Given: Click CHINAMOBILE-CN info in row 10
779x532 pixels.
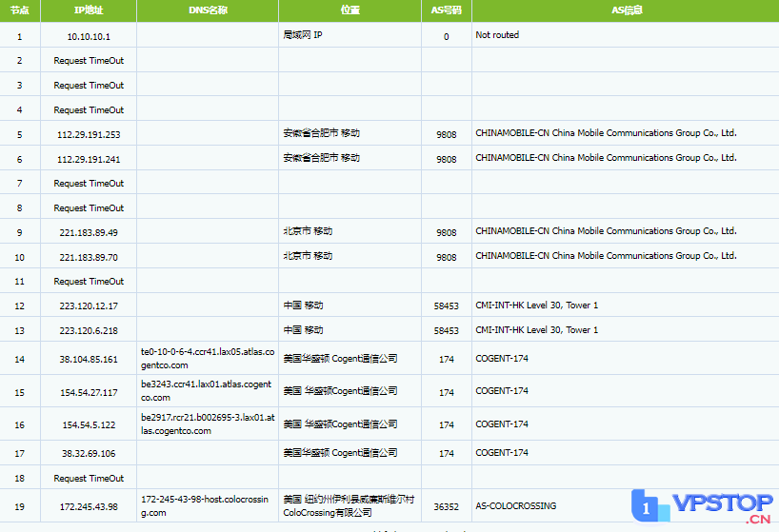Looking at the screenshot, I should [x=606, y=256].
